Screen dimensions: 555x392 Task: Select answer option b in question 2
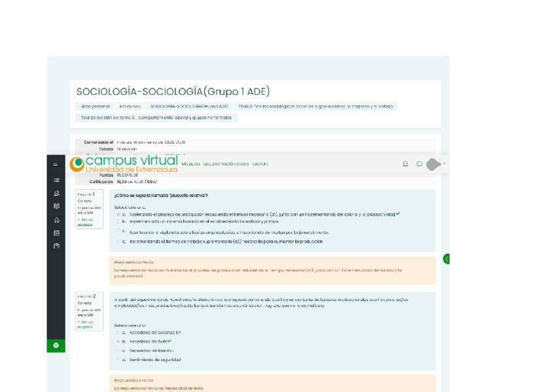[x=120, y=340]
